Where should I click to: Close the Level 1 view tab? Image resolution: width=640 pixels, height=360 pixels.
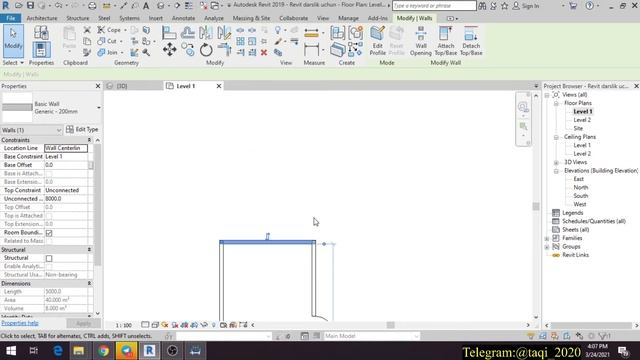219,86
